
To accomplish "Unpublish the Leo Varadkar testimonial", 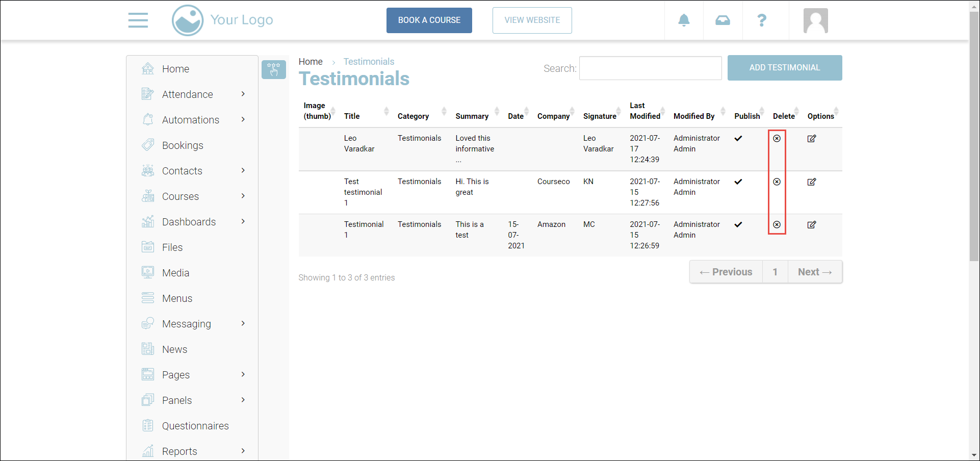I will click(x=738, y=139).
